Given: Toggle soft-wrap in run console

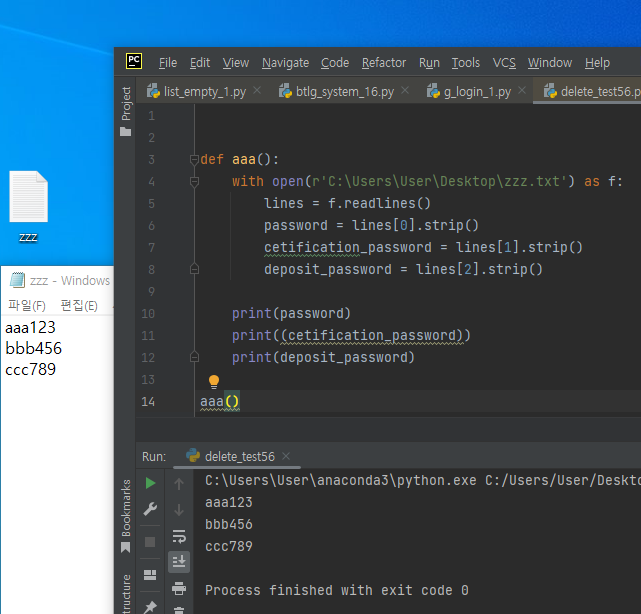Looking at the screenshot, I should [179, 536].
